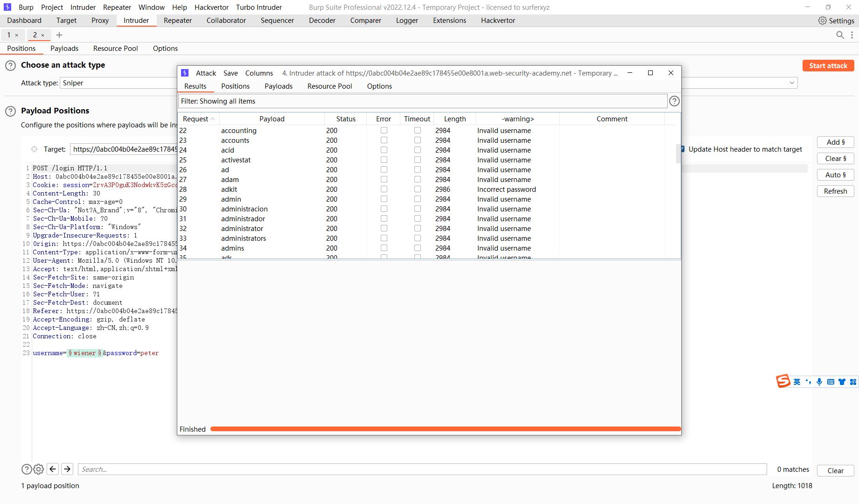Open the Hackvertor menu in menu bar
This screenshot has width=859, height=504.
pos(211,7)
